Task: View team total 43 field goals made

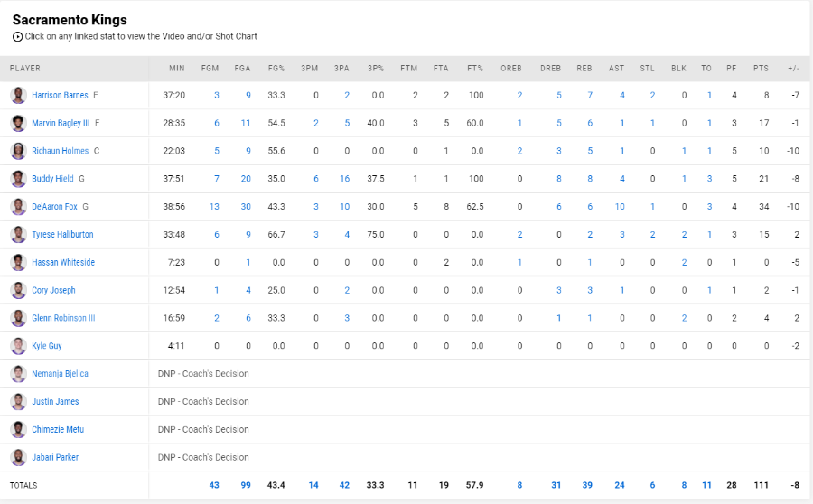Action: [214, 485]
